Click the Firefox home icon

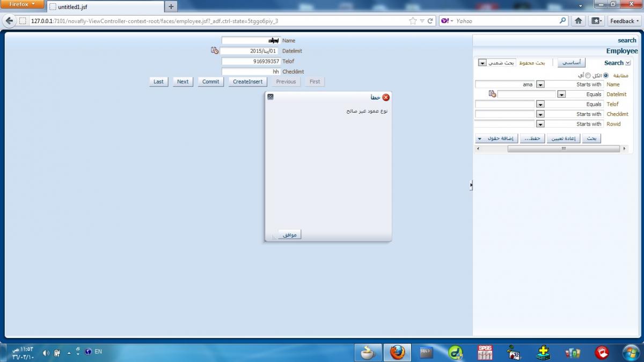point(579,21)
